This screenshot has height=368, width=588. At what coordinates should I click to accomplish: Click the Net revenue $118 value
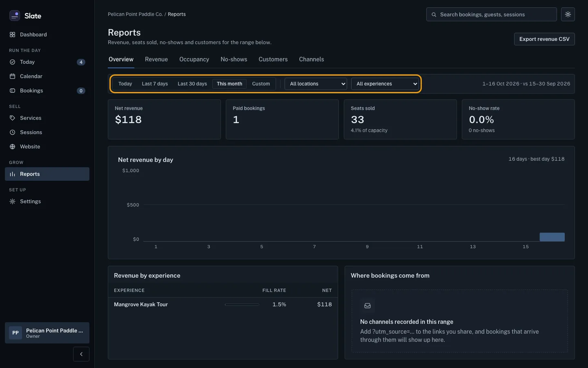pyautogui.click(x=128, y=120)
